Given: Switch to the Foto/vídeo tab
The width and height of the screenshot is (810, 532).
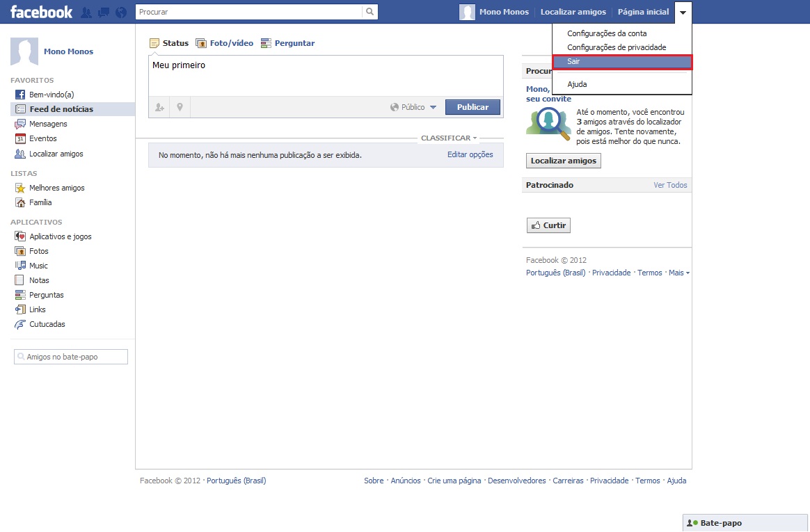Looking at the screenshot, I should pyautogui.click(x=225, y=43).
